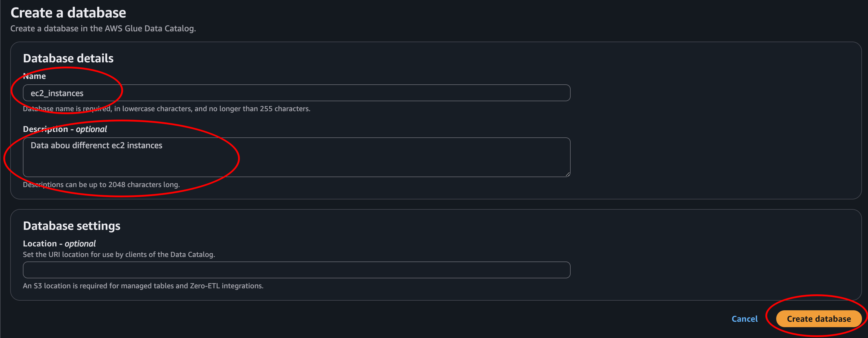Click the AWS Glue Data Catalog subtitle
The width and height of the screenshot is (868, 338).
point(103,28)
